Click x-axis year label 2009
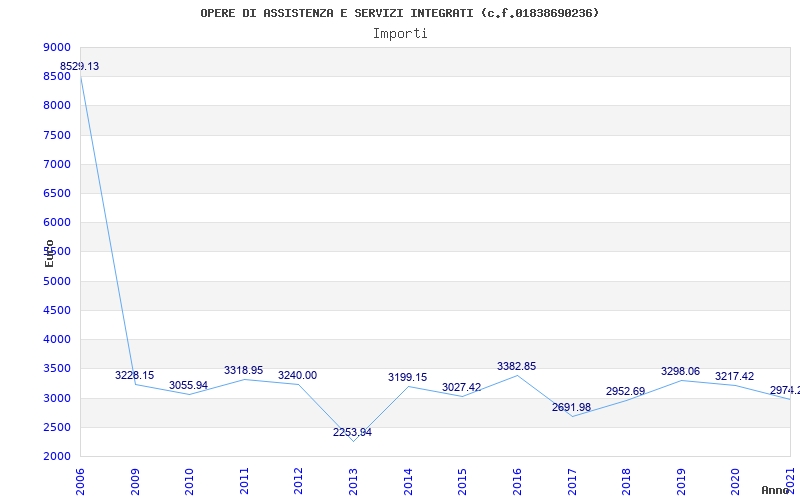This screenshot has width=800, height=500. (135, 482)
